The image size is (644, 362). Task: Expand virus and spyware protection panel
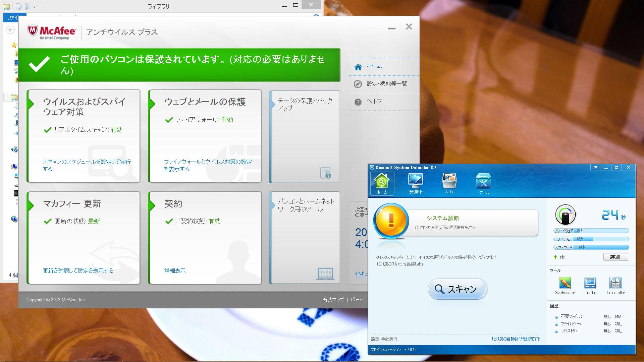pyautogui.click(x=84, y=107)
